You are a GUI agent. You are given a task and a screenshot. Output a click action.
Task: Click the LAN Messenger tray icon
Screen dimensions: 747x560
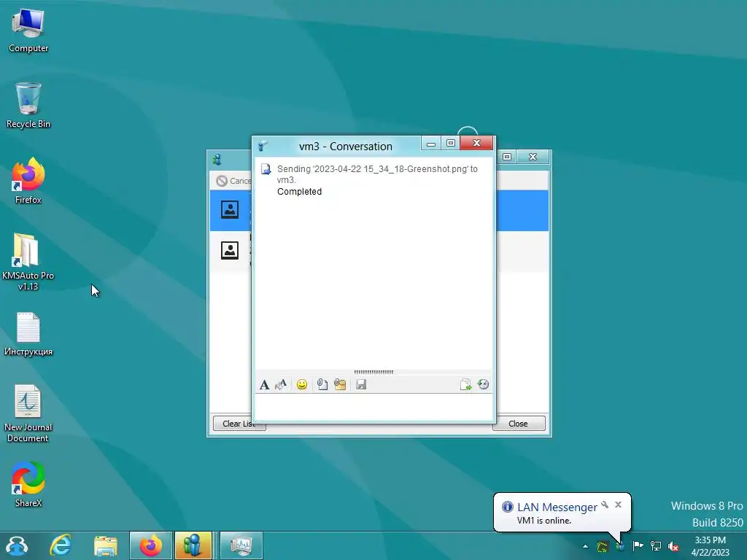(x=620, y=547)
